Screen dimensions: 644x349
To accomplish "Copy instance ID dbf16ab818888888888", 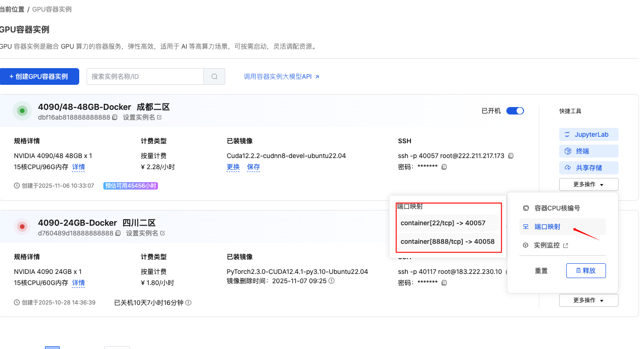I will 114,118.
